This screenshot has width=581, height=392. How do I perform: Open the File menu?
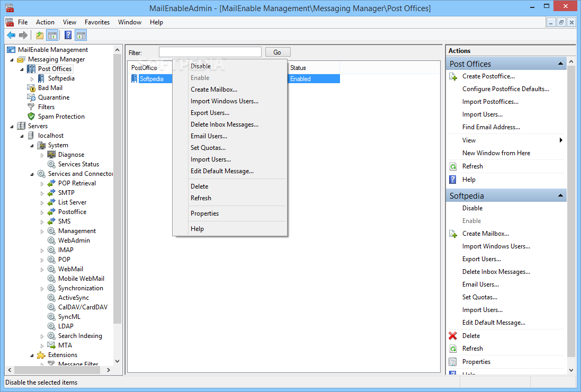(23, 22)
